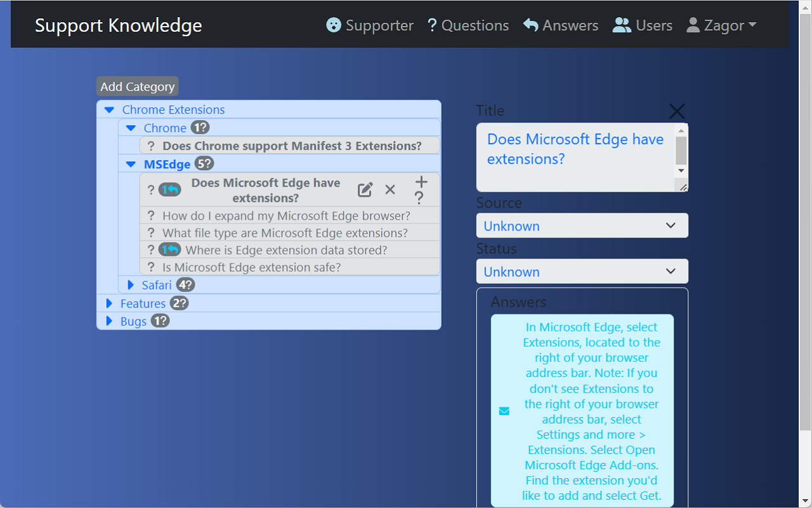Screen dimensions: 812x508
Task: Click question mark icon before 'What file type'
Action: (151, 233)
